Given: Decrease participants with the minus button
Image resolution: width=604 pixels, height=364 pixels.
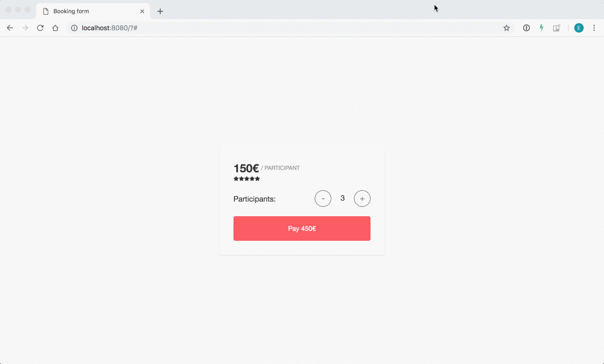Looking at the screenshot, I should tap(323, 199).
